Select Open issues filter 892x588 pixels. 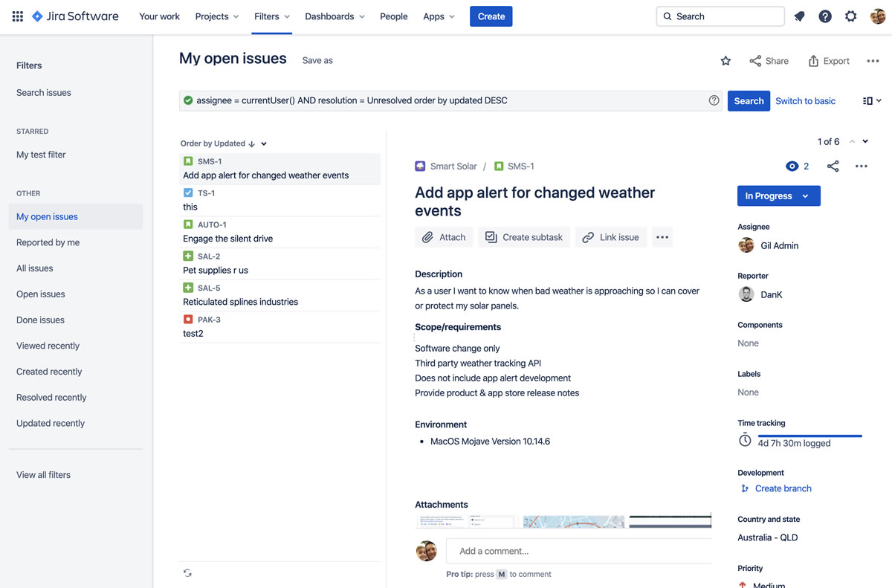pos(40,294)
